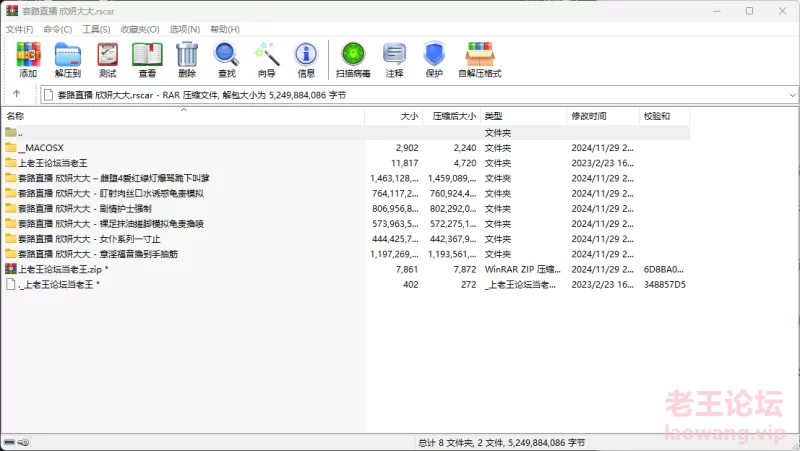Select the 上老王论坛当老王 folder row
This screenshot has width=800, height=451.
pyautogui.click(x=346, y=163)
